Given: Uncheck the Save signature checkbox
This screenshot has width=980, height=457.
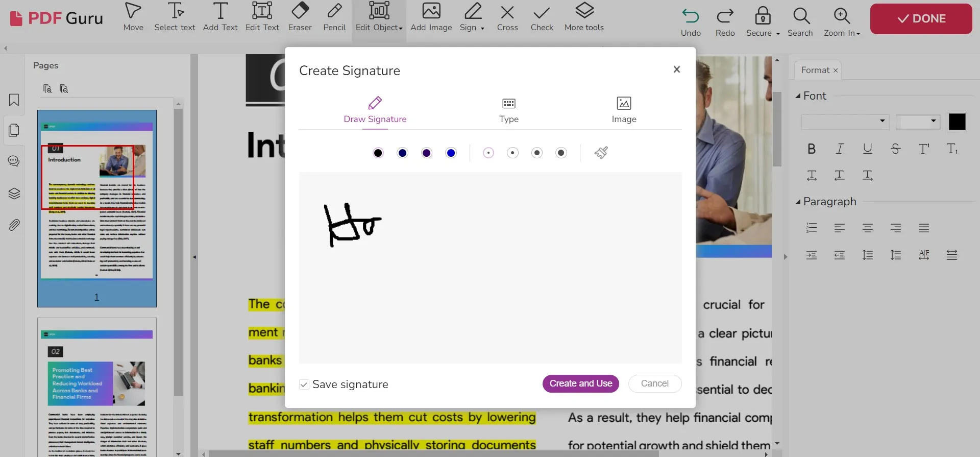Looking at the screenshot, I should (304, 384).
